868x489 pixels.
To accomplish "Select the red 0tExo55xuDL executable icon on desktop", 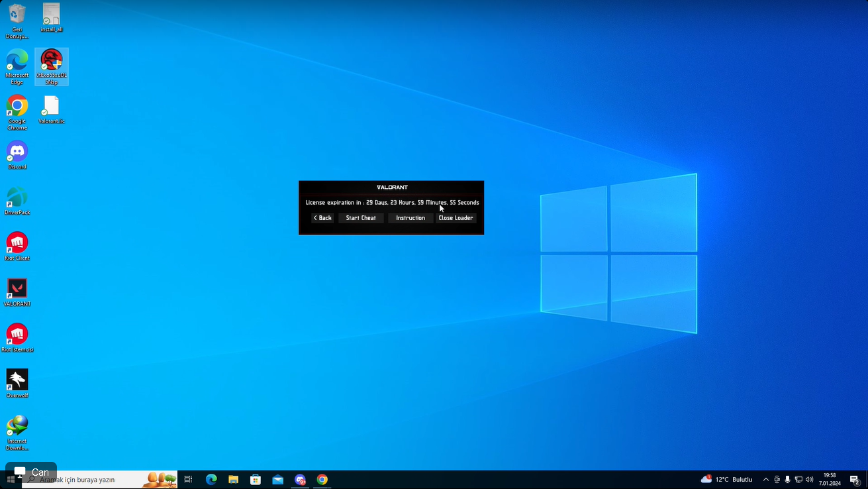I will click(x=52, y=67).
